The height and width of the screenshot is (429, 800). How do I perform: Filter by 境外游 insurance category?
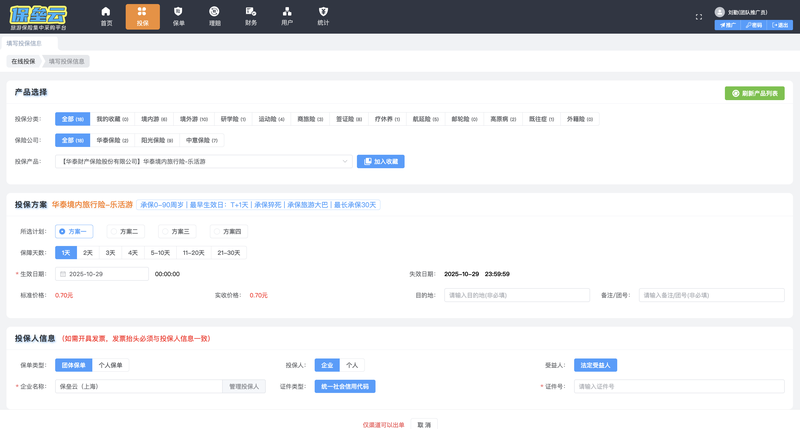(x=189, y=119)
